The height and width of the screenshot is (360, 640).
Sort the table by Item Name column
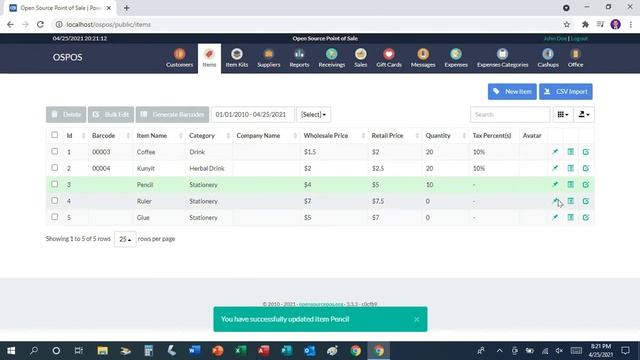[x=159, y=136]
